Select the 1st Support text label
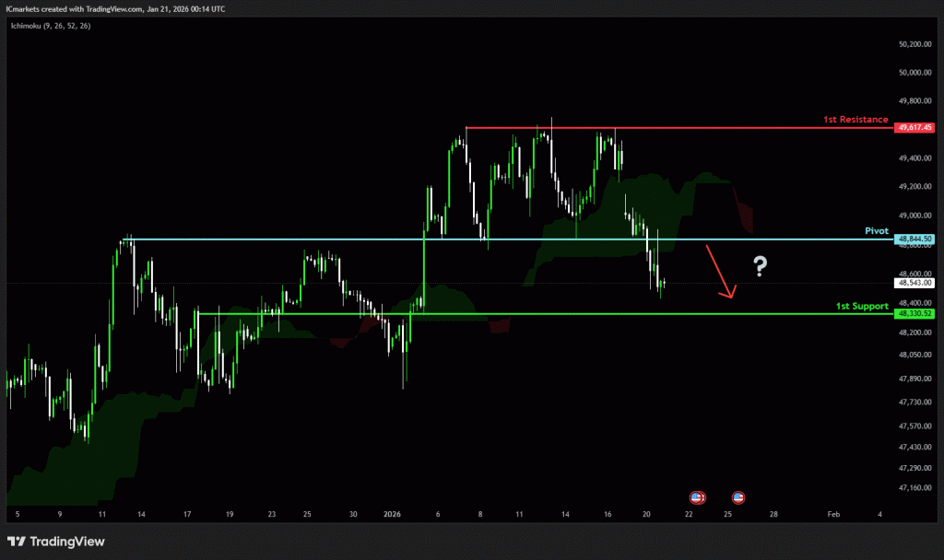This screenshot has width=944, height=560. [862, 306]
